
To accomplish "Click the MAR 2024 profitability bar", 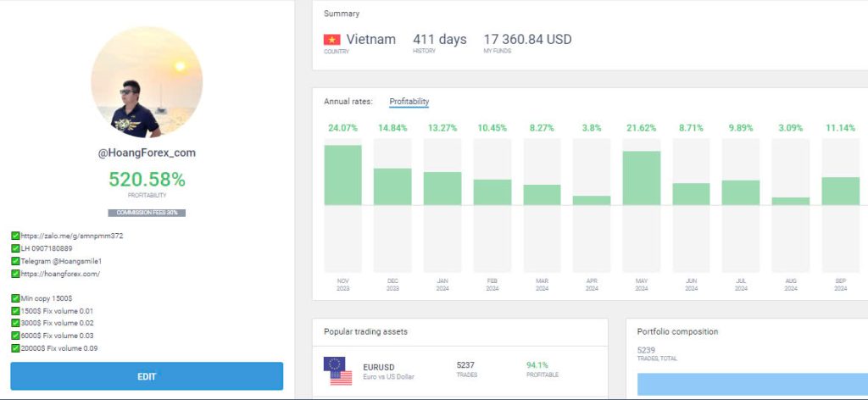I will 542,195.
